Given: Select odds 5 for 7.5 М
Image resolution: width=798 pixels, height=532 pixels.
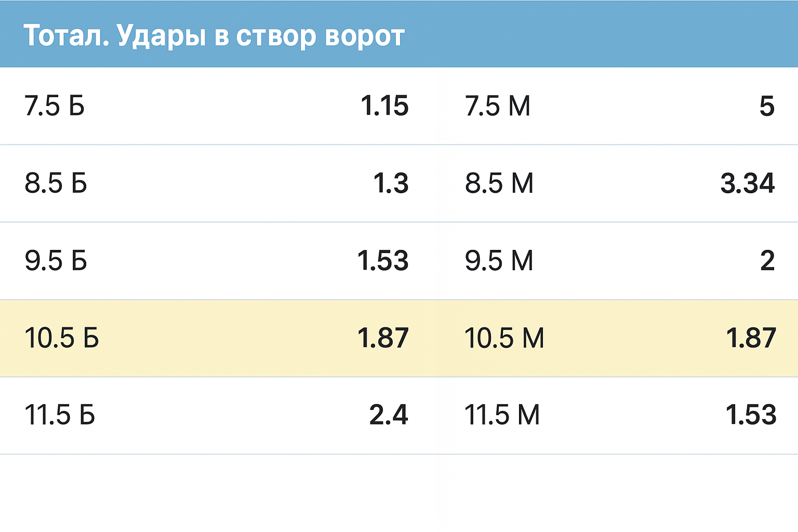Looking at the screenshot, I should (x=766, y=106).
